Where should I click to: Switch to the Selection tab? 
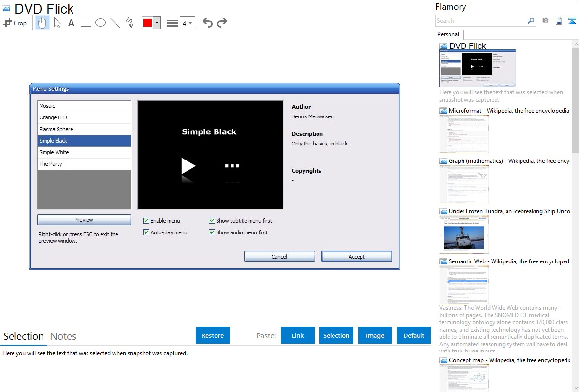point(24,336)
